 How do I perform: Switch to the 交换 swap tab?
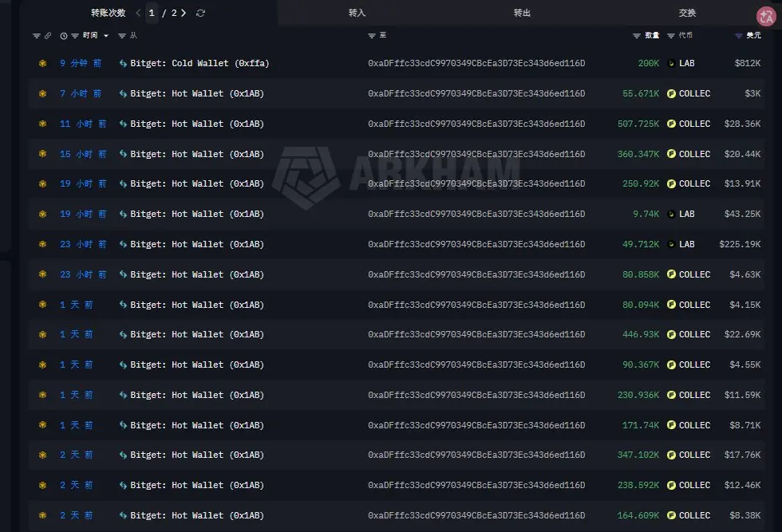coord(687,13)
